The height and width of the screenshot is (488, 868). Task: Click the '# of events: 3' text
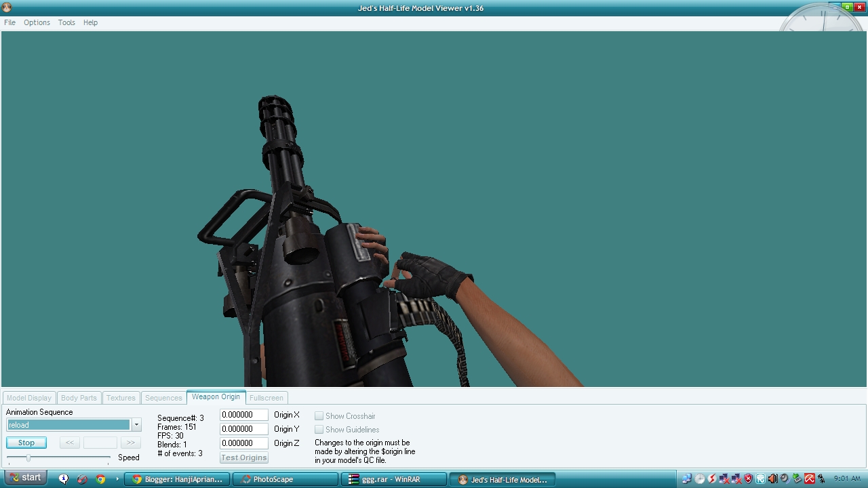click(180, 453)
